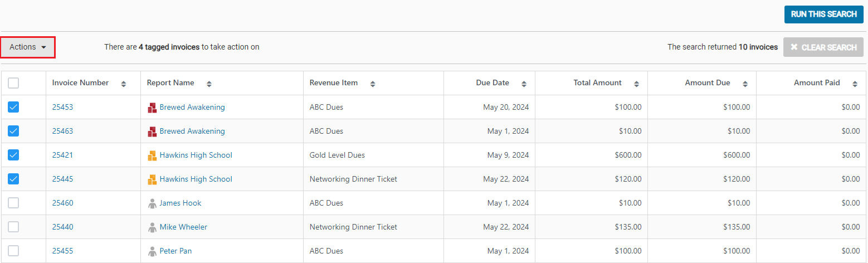Click the person icon beside Mike Wheeler

[x=152, y=227]
